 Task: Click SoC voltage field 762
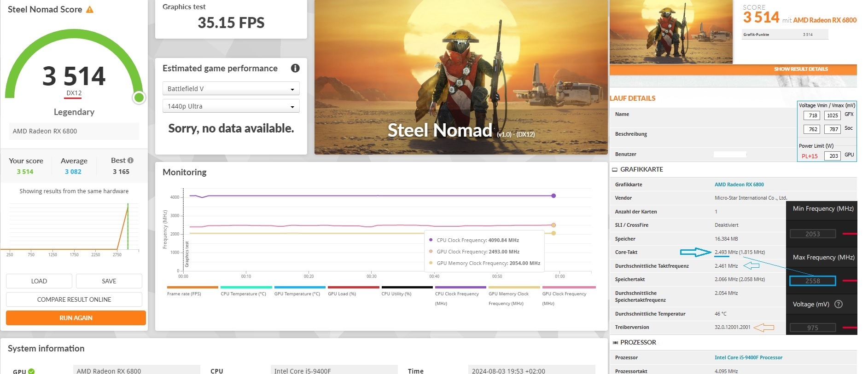click(812, 129)
